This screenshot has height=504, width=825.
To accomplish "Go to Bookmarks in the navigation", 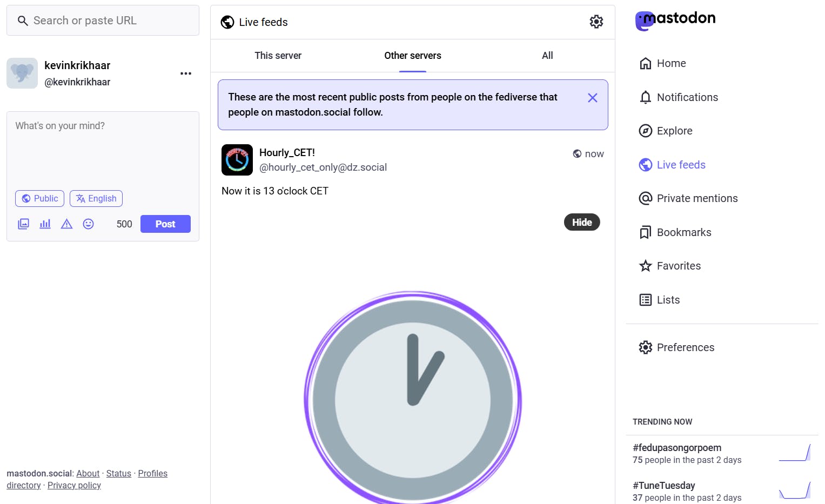I will 683,232.
